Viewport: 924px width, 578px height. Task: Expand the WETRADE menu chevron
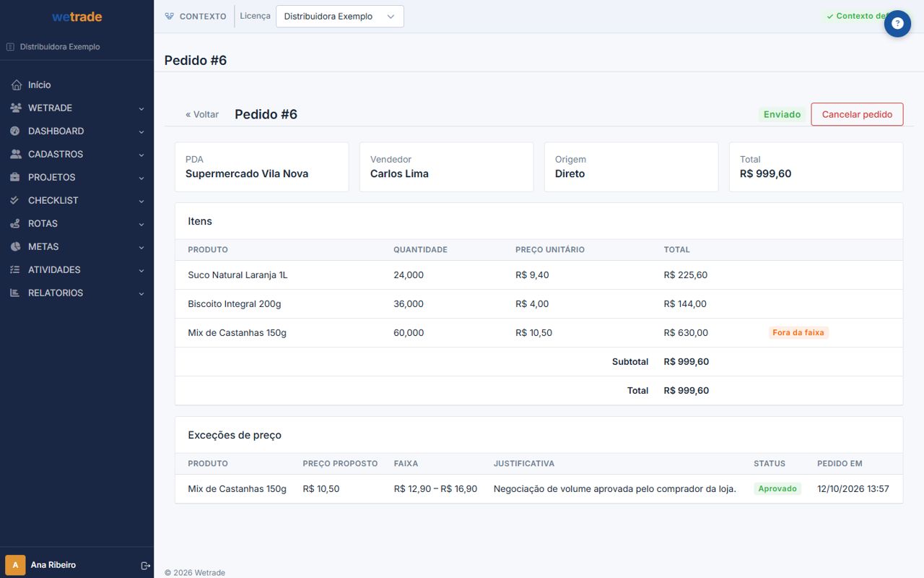[x=141, y=108]
